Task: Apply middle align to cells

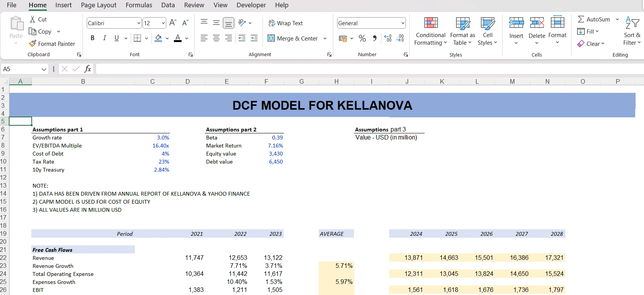Action: (216, 23)
